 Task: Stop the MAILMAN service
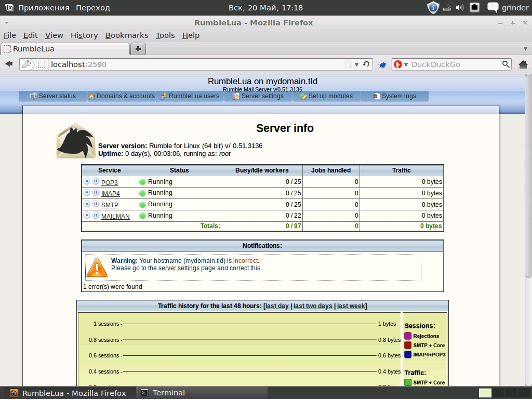(87, 215)
